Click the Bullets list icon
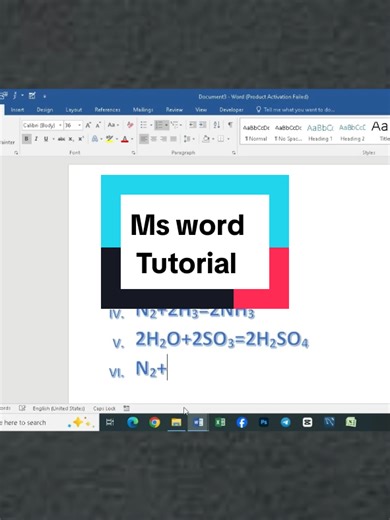The height and width of the screenshot is (520, 390). point(143,125)
